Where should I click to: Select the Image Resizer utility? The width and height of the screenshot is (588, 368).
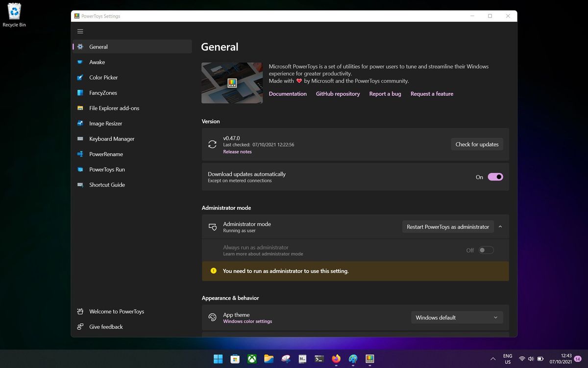point(105,123)
